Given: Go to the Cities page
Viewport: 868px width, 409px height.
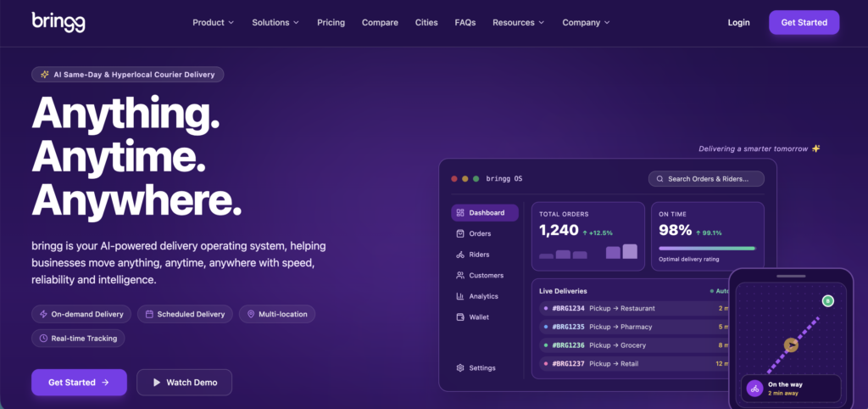Looking at the screenshot, I should [426, 23].
